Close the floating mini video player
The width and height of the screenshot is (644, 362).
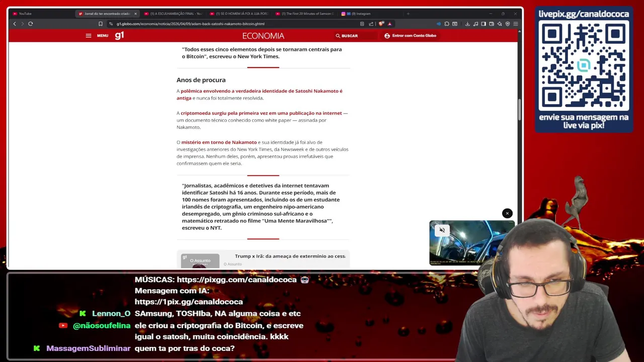[507, 213]
